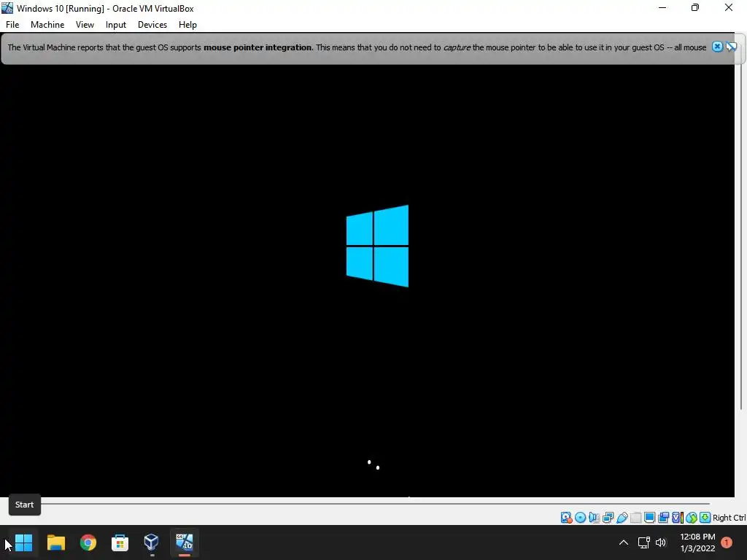Click the USB devices status icon
The height and width of the screenshot is (560, 747).
pos(622,518)
